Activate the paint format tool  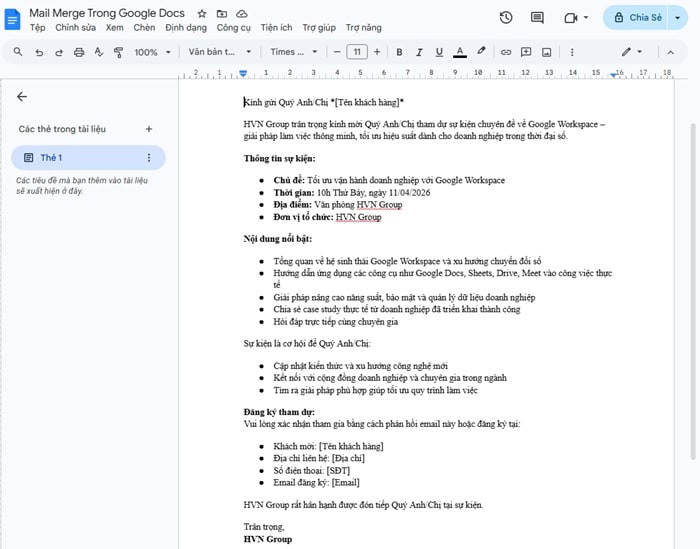118,52
